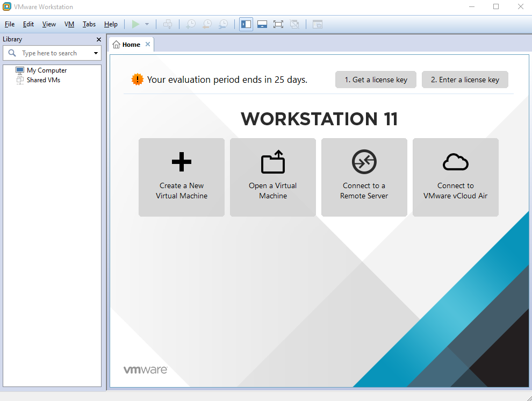
Task: Click the magnifier icon in library search
Action: [12, 53]
